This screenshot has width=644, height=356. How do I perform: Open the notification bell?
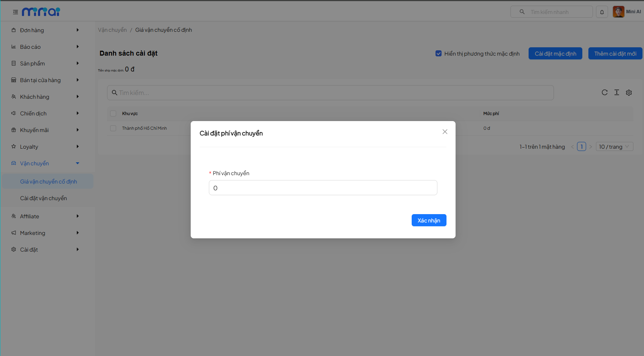pos(602,12)
